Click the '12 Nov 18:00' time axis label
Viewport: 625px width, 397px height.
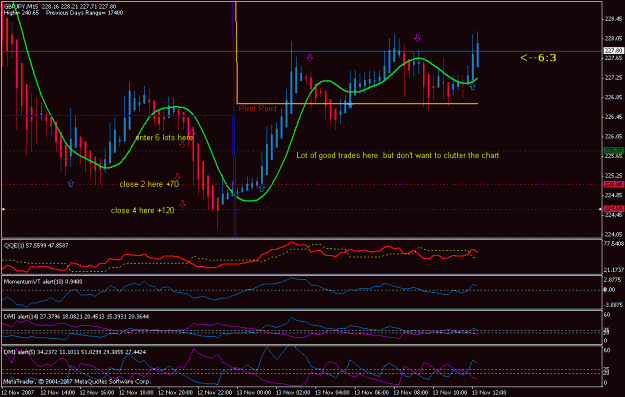(136, 393)
